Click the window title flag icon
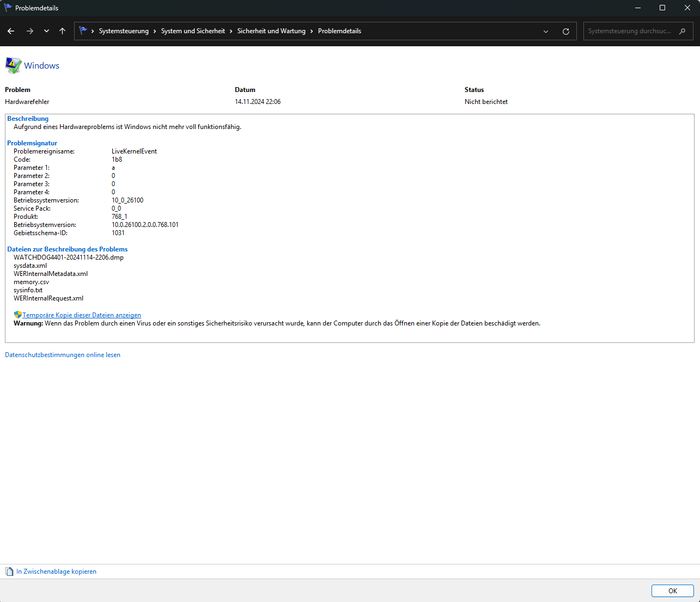Viewport: 700px width, 602px height. [8, 8]
